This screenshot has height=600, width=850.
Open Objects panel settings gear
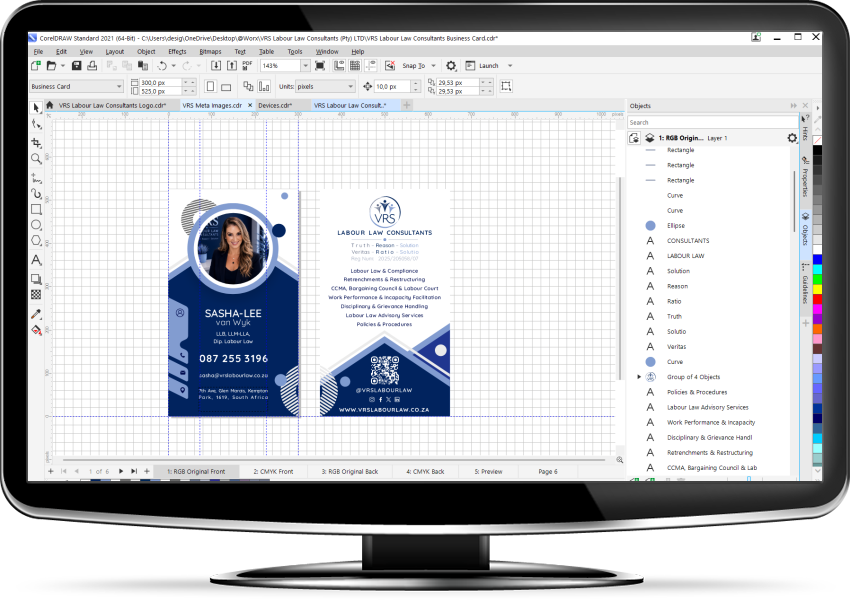coord(792,138)
